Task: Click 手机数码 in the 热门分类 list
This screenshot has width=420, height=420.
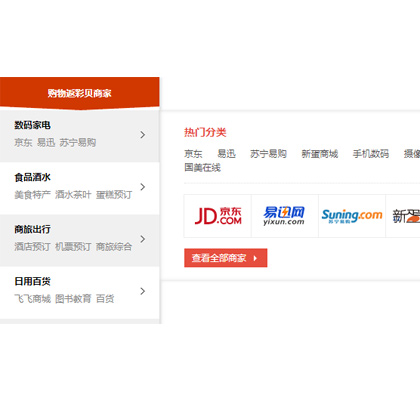Action: [x=371, y=154]
